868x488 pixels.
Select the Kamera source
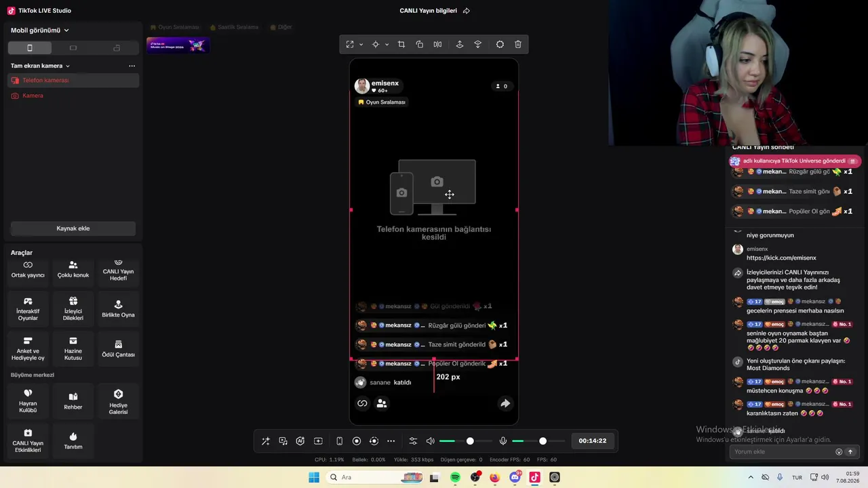(73, 96)
